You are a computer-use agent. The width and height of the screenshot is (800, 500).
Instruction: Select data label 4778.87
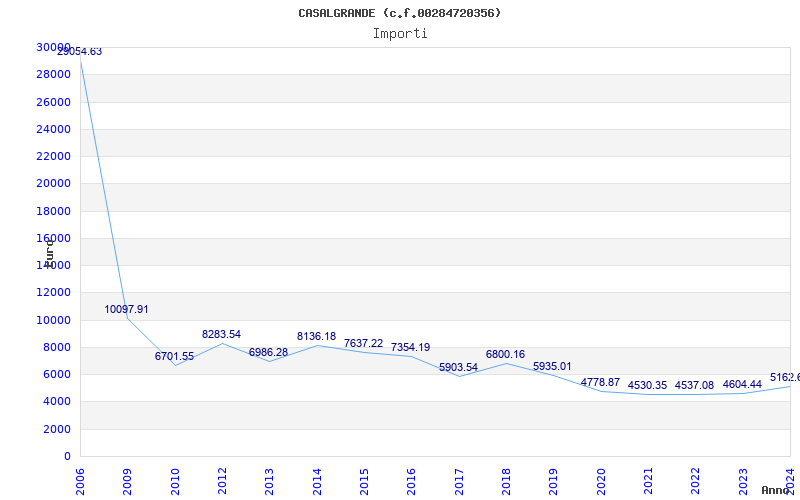[600, 382]
